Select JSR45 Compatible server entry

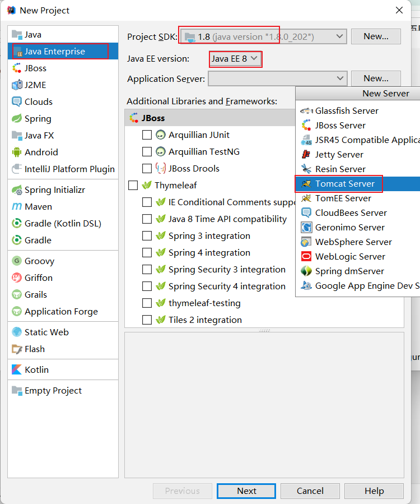coord(357,140)
